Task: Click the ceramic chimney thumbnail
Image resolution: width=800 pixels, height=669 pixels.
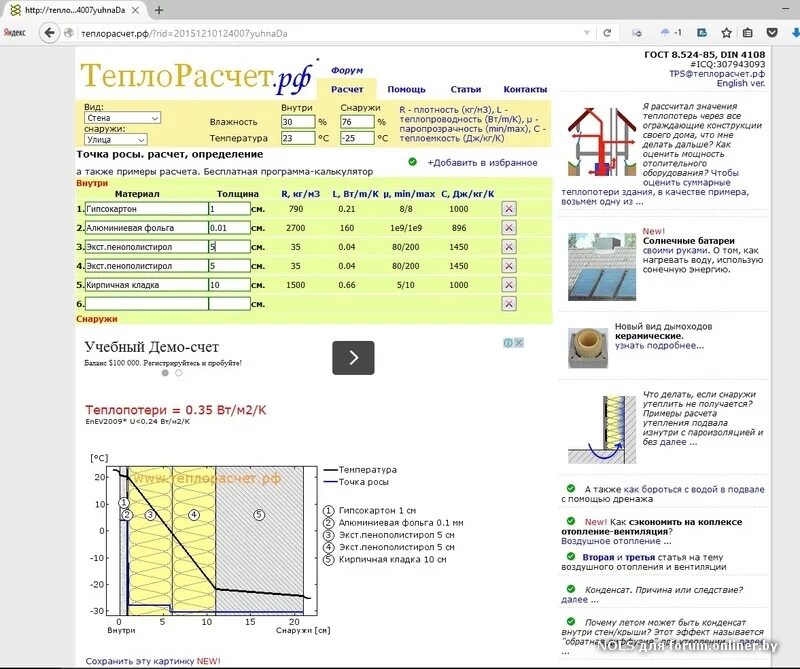Action: tap(588, 348)
